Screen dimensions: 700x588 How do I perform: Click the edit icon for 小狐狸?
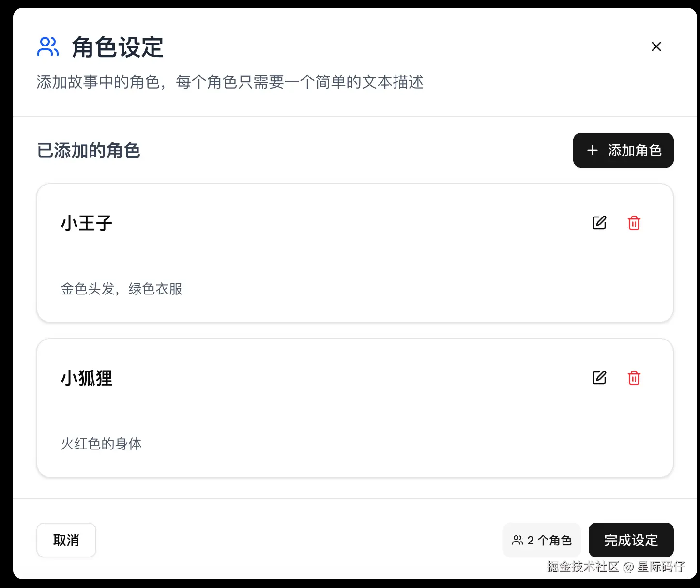pos(599,378)
